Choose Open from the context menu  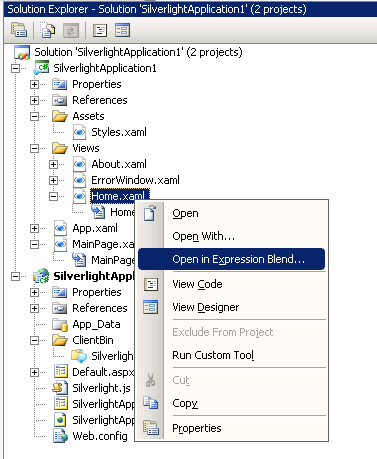point(231,213)
